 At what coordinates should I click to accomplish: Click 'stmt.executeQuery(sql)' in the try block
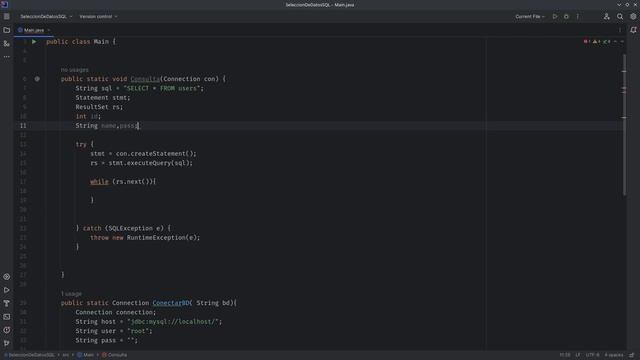point(149,163)
